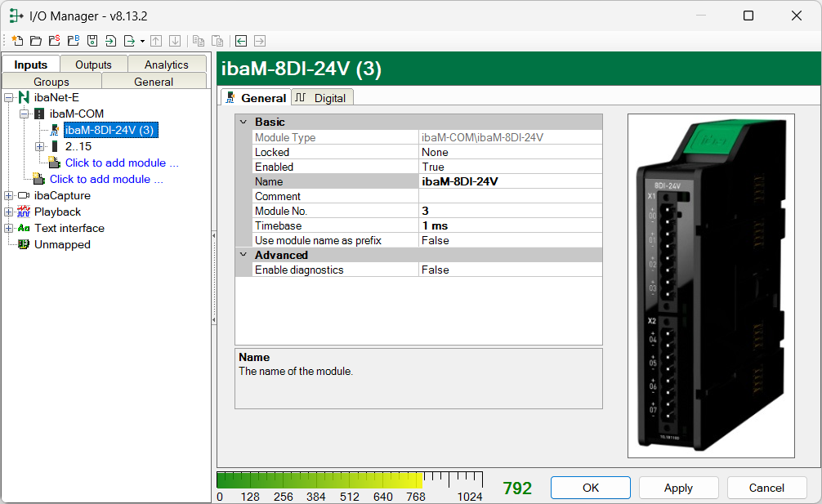Click the 2..15 module icon
This screenshot has height=504, width=822.
tap(55, 146)
